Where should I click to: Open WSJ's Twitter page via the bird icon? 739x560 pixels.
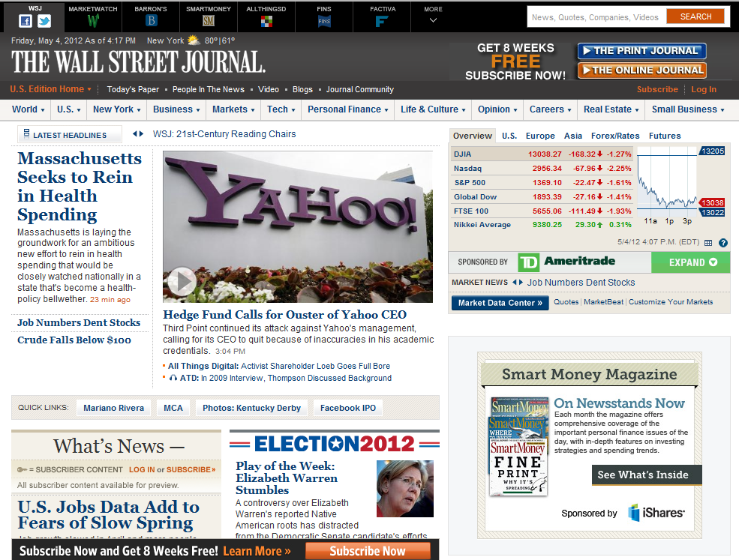(x=44, y=19)
